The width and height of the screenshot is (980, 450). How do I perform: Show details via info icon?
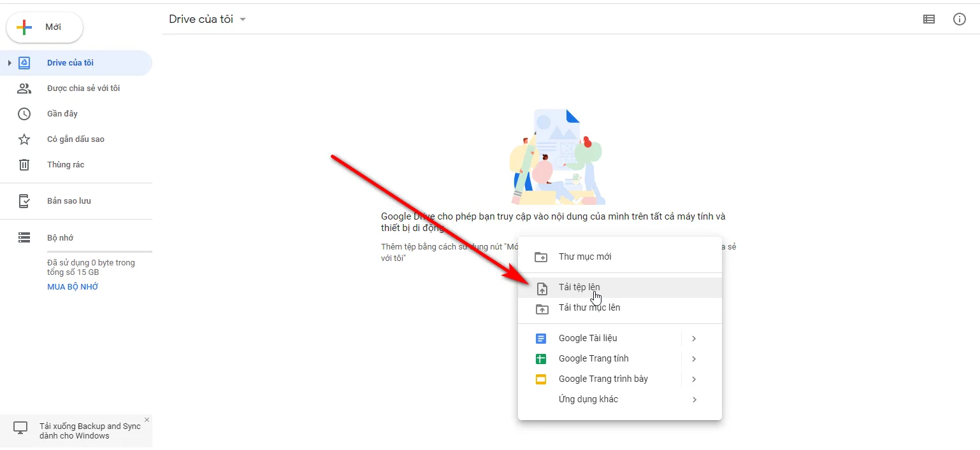tap(959, 19)
